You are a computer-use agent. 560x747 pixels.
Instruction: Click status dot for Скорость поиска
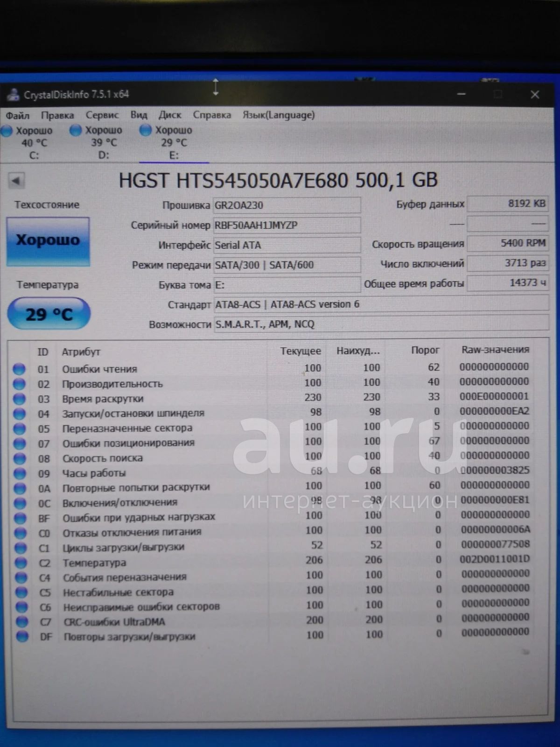pyautogui.click(x=20, y=458)
